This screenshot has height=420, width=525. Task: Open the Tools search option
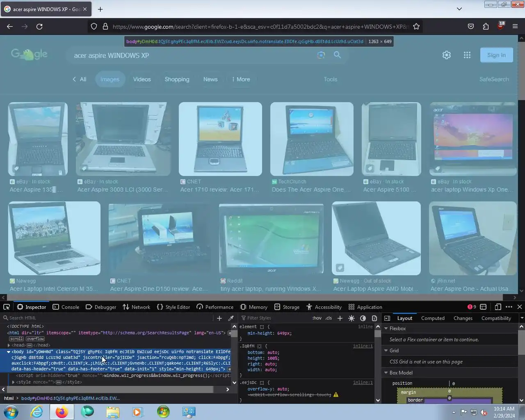[330, 79]
